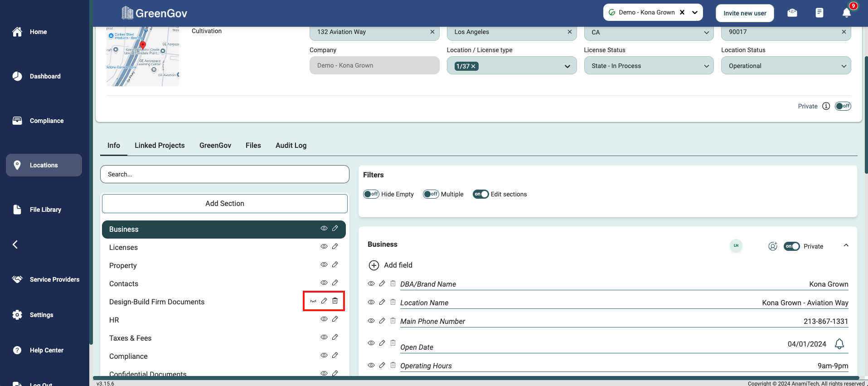The image size is (868, 386).
Task: Click the notifications bell icon
Action: point(846,13)
